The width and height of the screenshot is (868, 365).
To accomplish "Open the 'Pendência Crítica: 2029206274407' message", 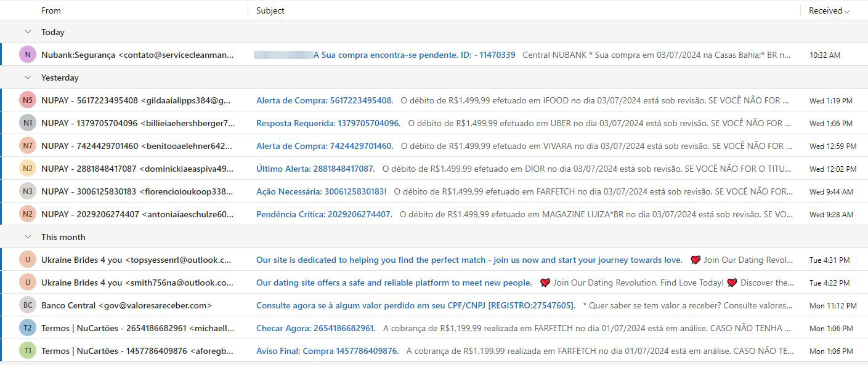I will point(324,214).
